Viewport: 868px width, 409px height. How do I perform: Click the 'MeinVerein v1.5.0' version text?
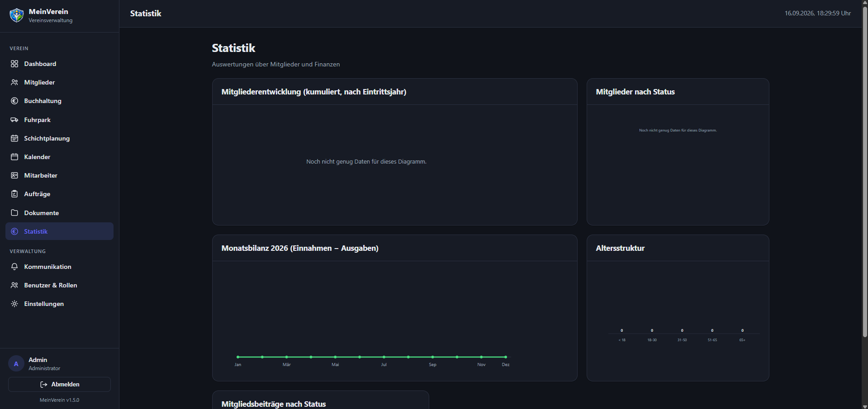click(59, 400)
